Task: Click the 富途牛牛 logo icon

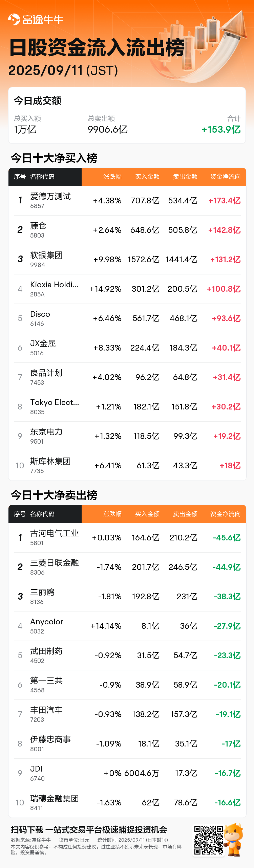Action: point(14,19)
